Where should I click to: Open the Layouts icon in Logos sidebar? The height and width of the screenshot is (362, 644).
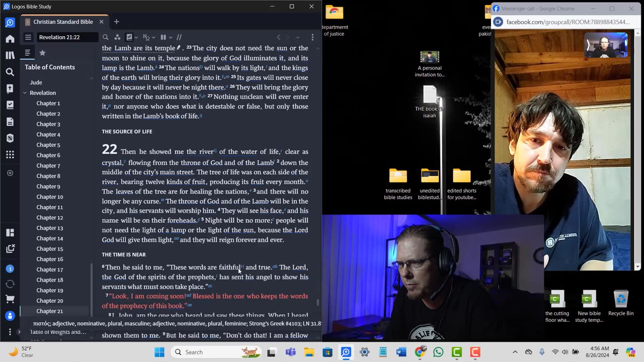coord(10,232)
